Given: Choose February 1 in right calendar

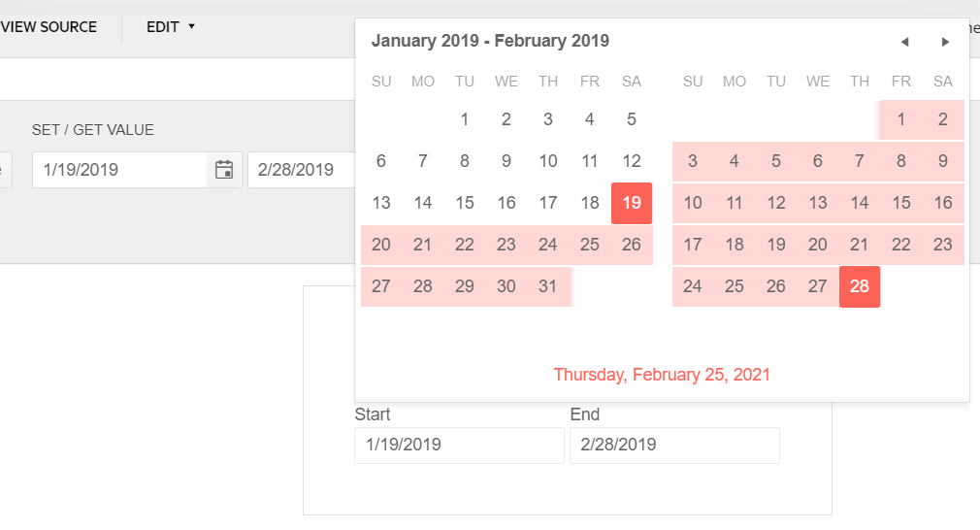Looking at the screenshot, I should 901,119.
